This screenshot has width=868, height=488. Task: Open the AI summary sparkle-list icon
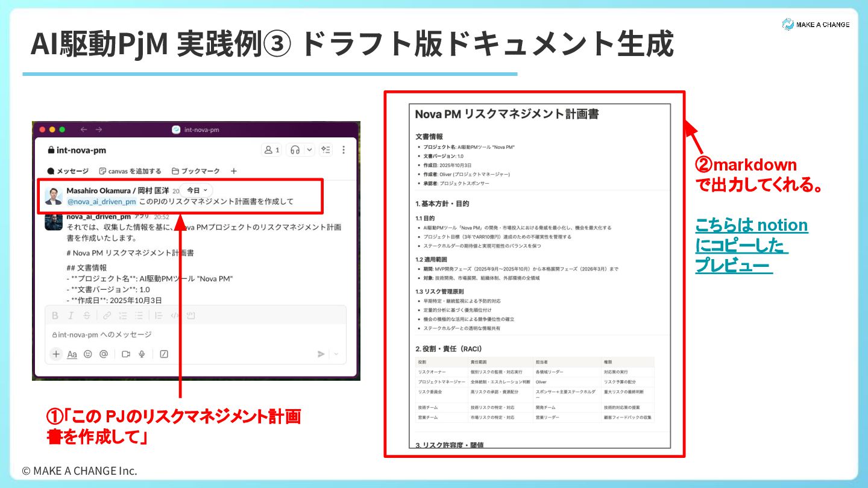(326, 150)
